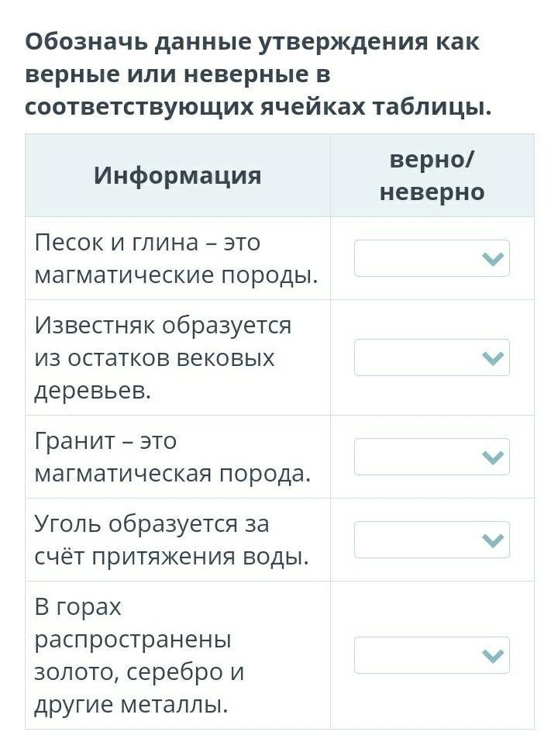Expand answer dropdown for coal statement
Viewport: 558px width, 756px height.
[432, 540]
